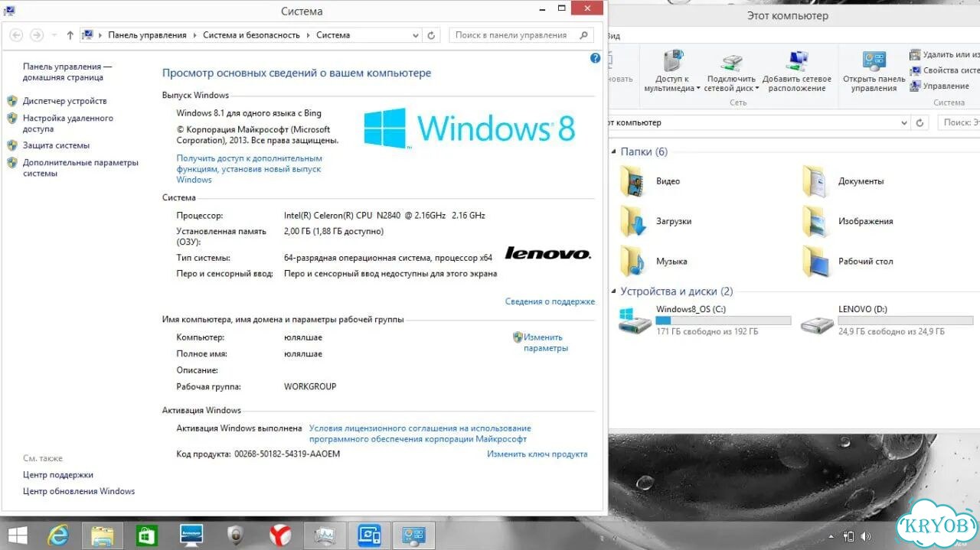Select 'Панель управления' breadcrumb segment
This screenshot has height=550, width=980.
tap(147, 35)
